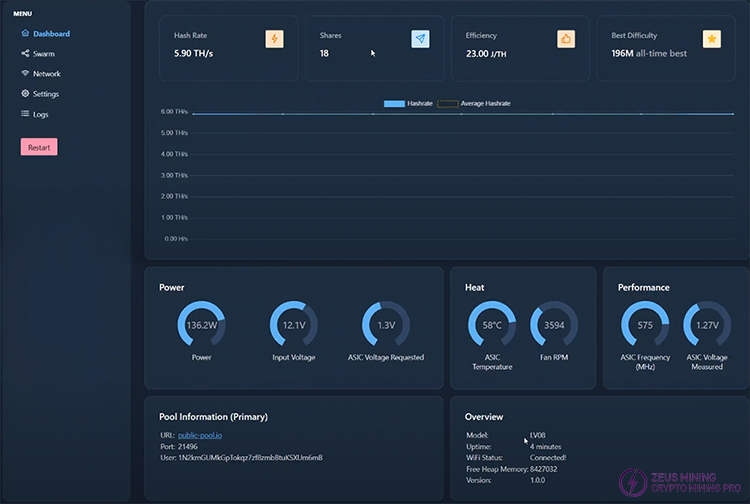Open the Swarm menu item

(43, 54)
